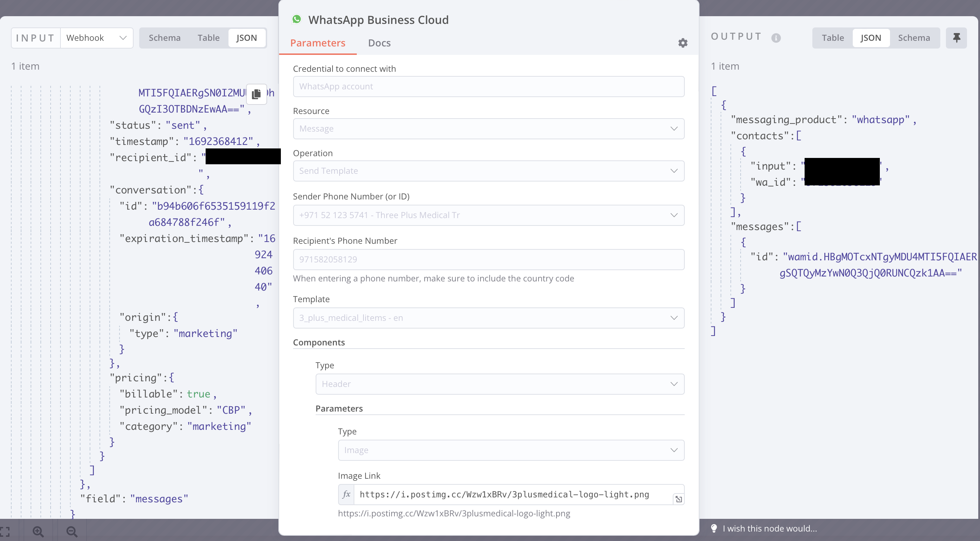The image size is (980, 541).
Task: Click the "status": "sent" line in input
Action: coord(158,125)
